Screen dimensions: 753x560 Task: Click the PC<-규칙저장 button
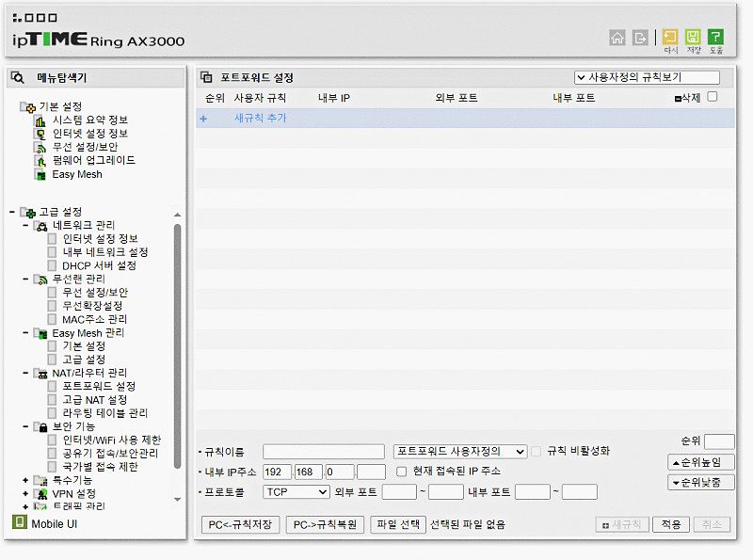coord(240,524)
